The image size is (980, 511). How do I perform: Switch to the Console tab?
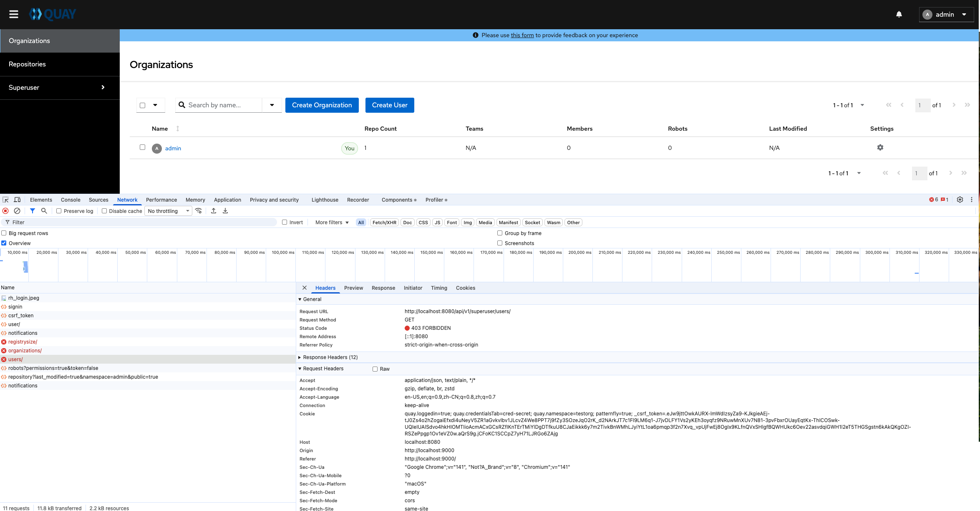[x=71, y=200]
